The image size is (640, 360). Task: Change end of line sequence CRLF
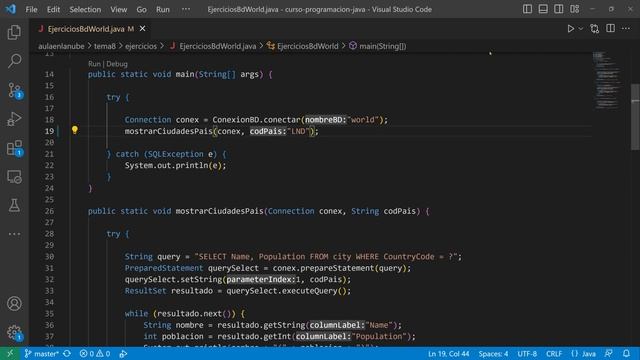pyautogui.click(x=553, y=353)
